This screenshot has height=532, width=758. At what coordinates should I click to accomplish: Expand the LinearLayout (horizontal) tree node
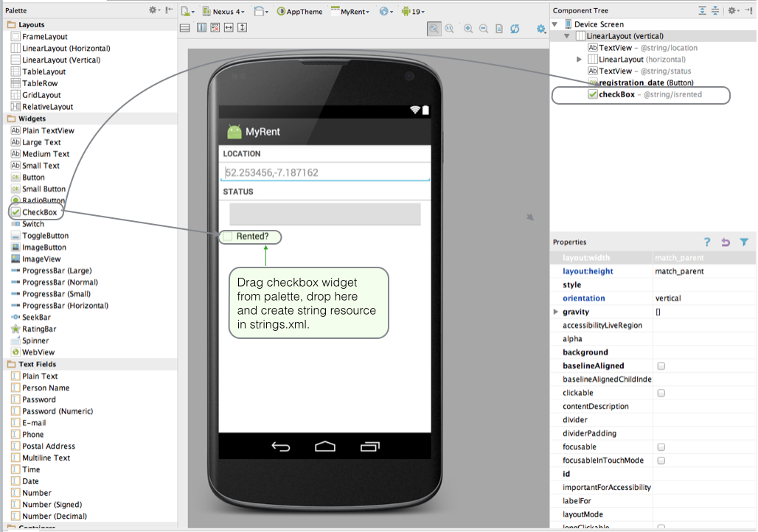click(578, 59)
